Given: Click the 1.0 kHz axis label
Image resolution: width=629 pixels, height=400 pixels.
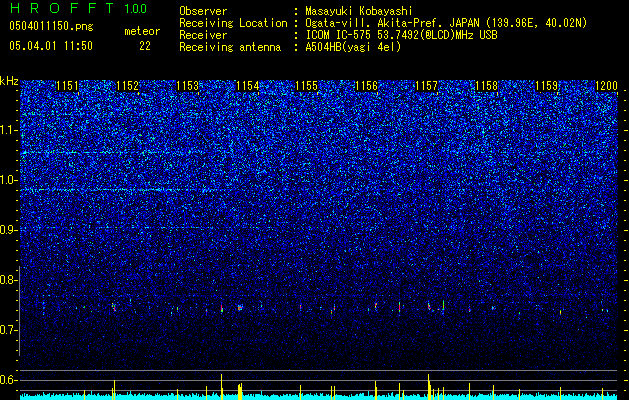Looking at the screenshot, I should tap(8, 180).
